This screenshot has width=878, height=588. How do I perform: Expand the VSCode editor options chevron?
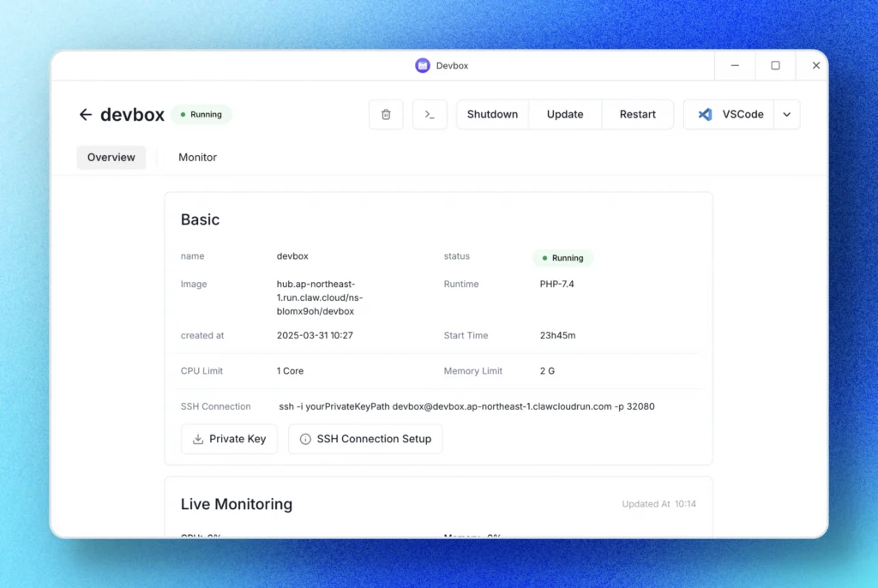pyautogui.click(x=787, y=114)
